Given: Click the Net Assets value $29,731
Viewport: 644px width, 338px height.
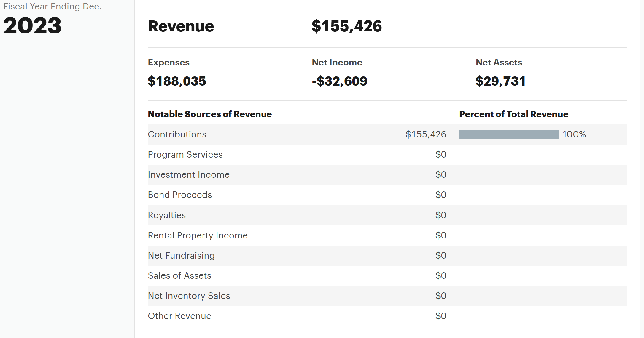Looking at the screenshot, I should click(500, 81).
